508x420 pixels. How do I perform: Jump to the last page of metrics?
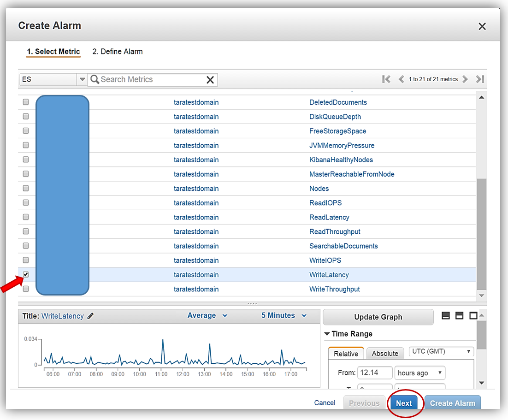(480, 79)
